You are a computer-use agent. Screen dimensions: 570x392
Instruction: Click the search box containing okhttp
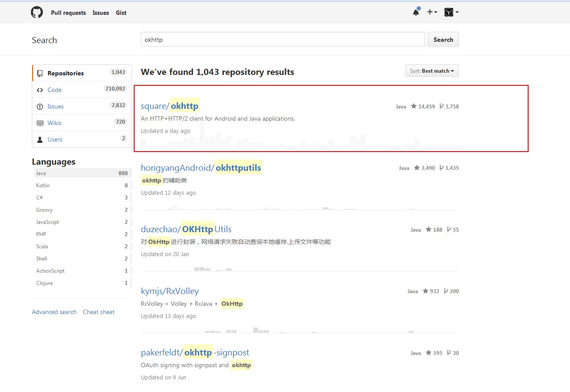282,40
